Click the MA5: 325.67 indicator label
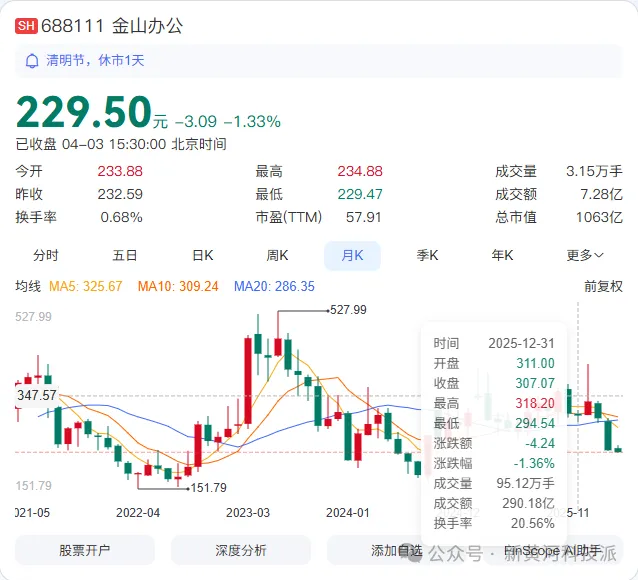The image size is (638, 580). click(85, 287)
